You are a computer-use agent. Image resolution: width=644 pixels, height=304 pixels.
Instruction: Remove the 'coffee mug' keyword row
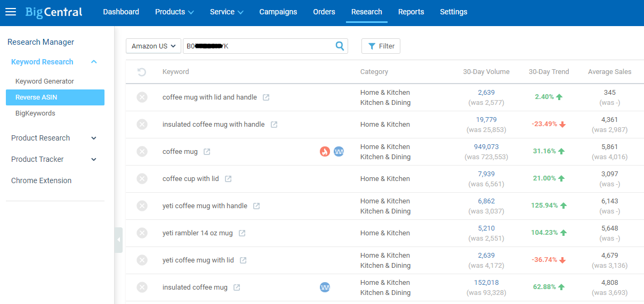click(142, 152)
